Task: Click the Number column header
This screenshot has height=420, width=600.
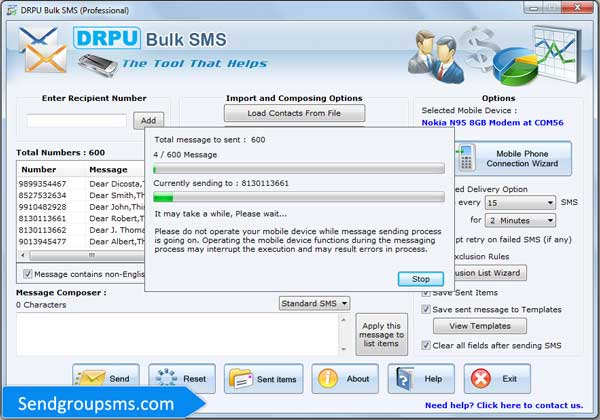Action: pyautogui.click(x=40, y=170)
